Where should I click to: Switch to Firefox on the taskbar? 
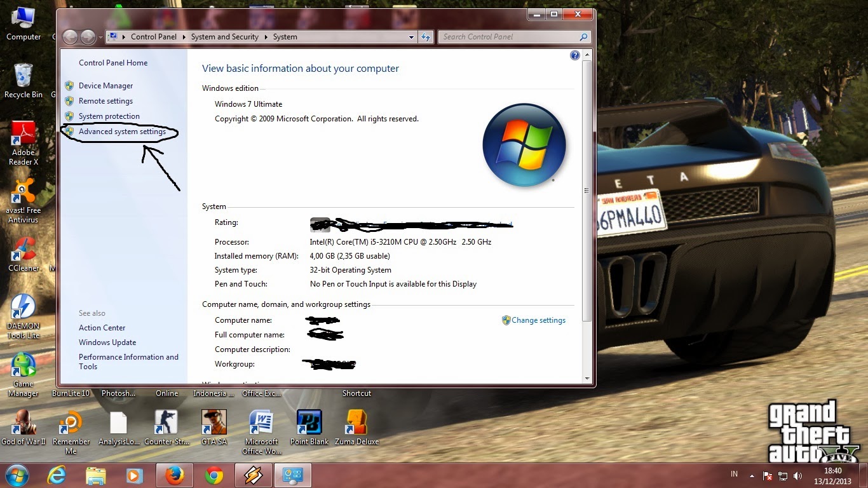pyautogui.click(x=174, y=475)
